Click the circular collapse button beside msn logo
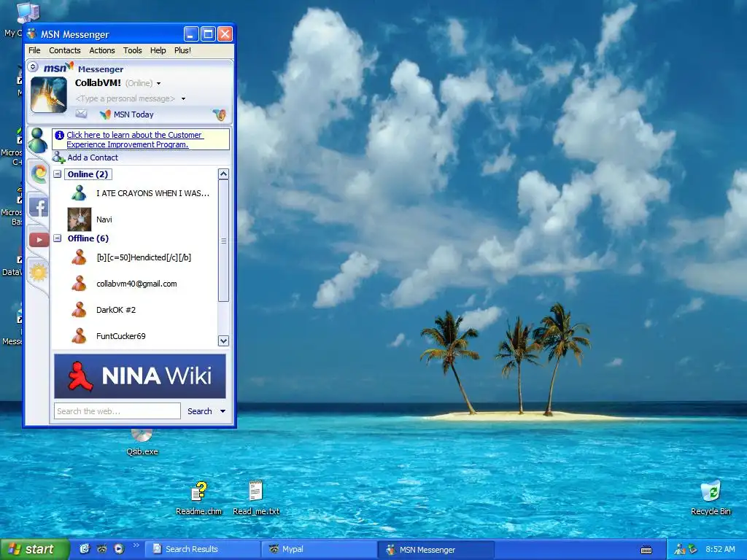This screenshot has height=560, width=747. [33, 66]
